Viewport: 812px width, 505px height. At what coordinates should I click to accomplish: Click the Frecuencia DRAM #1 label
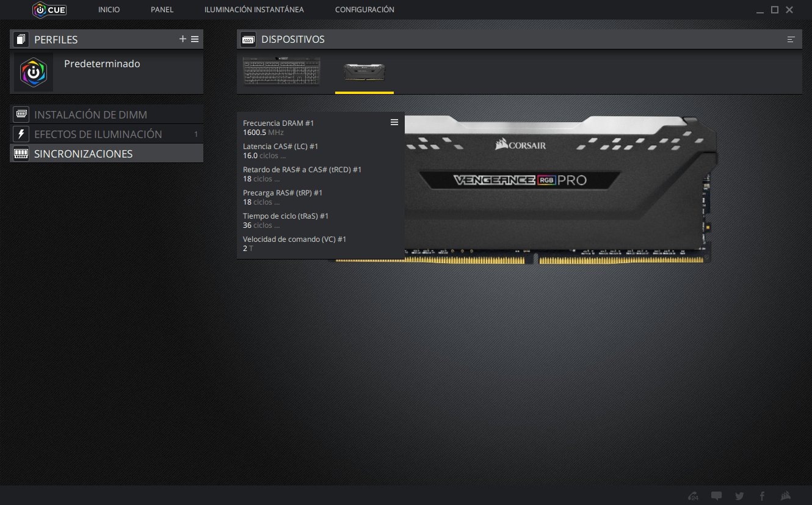point(278,123)
